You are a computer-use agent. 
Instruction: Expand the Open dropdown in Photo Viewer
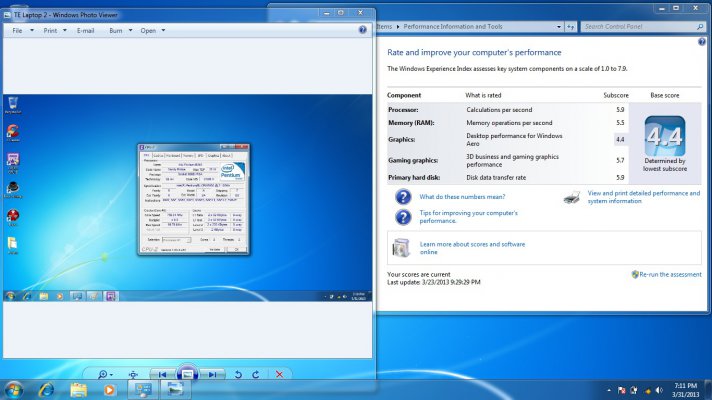coord(163,30)
